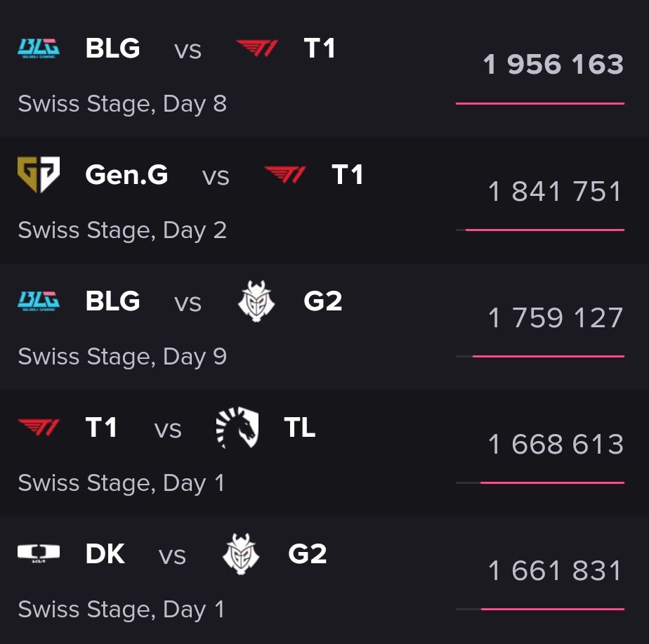Select the Gen.G team logo
The width and height of the screenshot is (649, 644).
[39, 175]
